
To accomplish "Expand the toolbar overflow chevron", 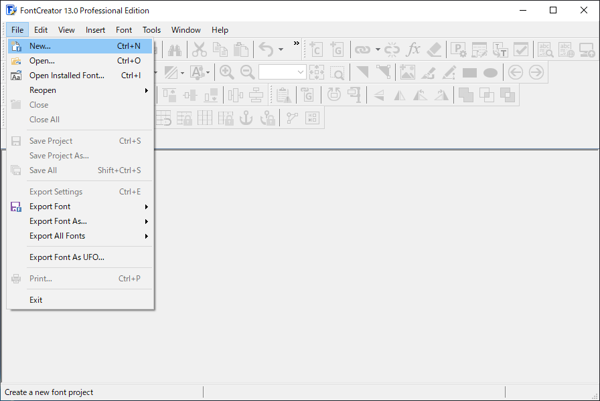I will pyautogui.click(x=296, y=44).
